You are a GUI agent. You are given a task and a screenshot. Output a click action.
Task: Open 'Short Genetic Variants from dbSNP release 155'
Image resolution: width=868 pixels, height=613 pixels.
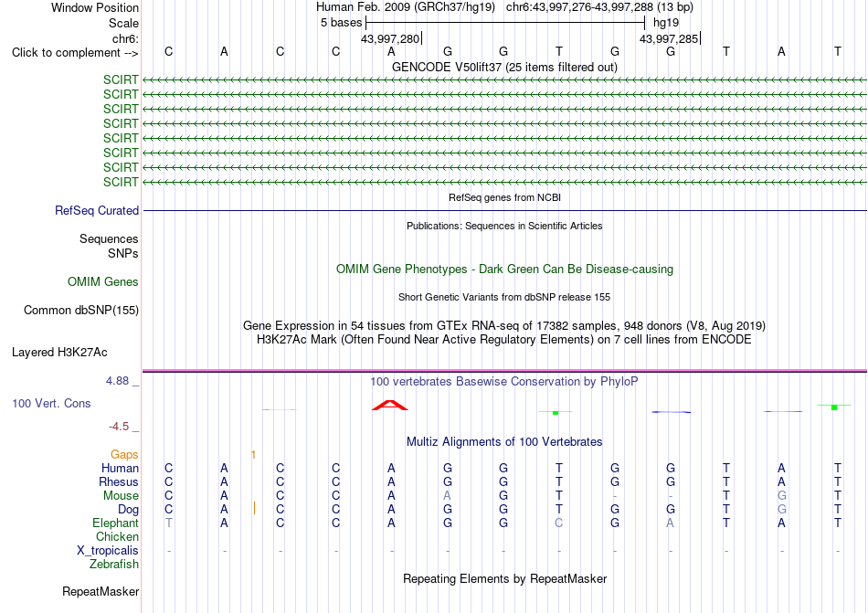(504, 297)
